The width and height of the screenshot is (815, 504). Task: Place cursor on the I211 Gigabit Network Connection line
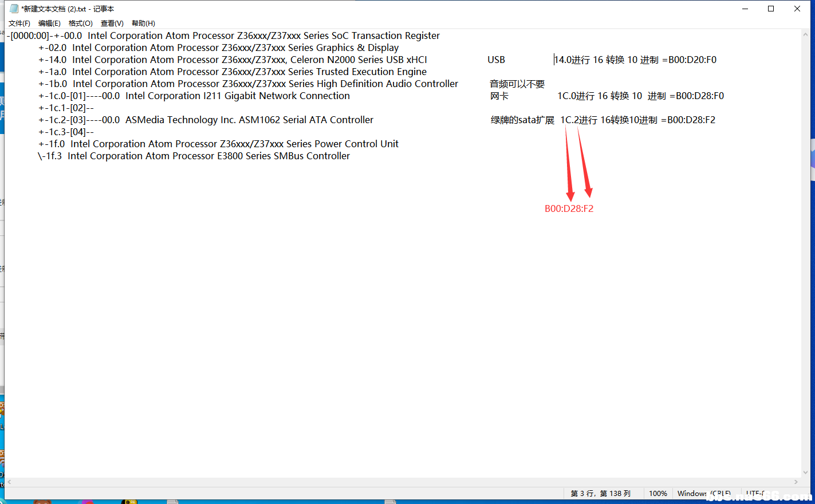tap(237, 96)
